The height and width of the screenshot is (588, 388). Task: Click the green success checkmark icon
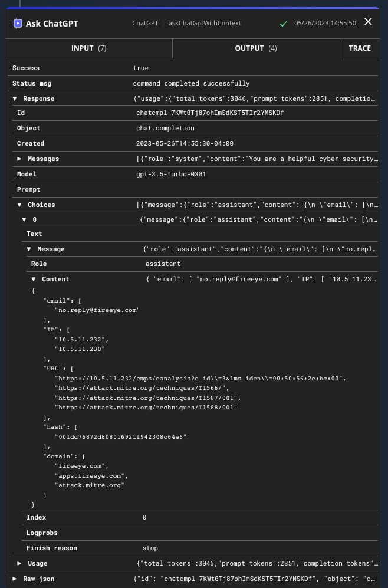pyautogui.click(x=284, y=24)
